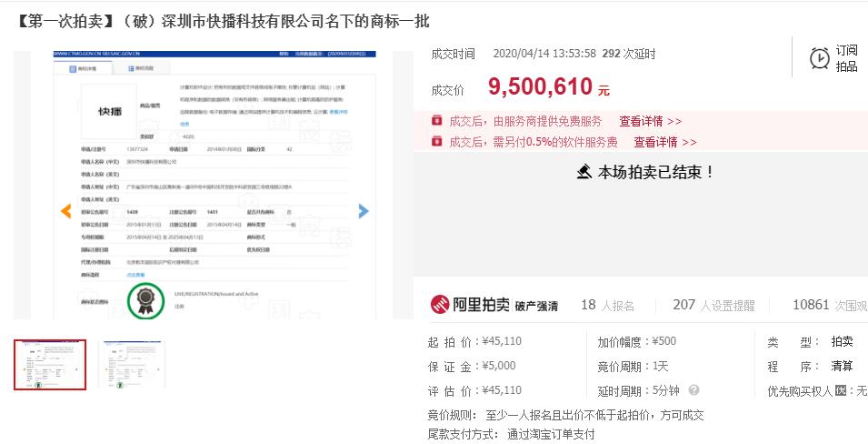Click the 破产强清 label
This screenshot has height=444, width=868.
click(536, 306)
